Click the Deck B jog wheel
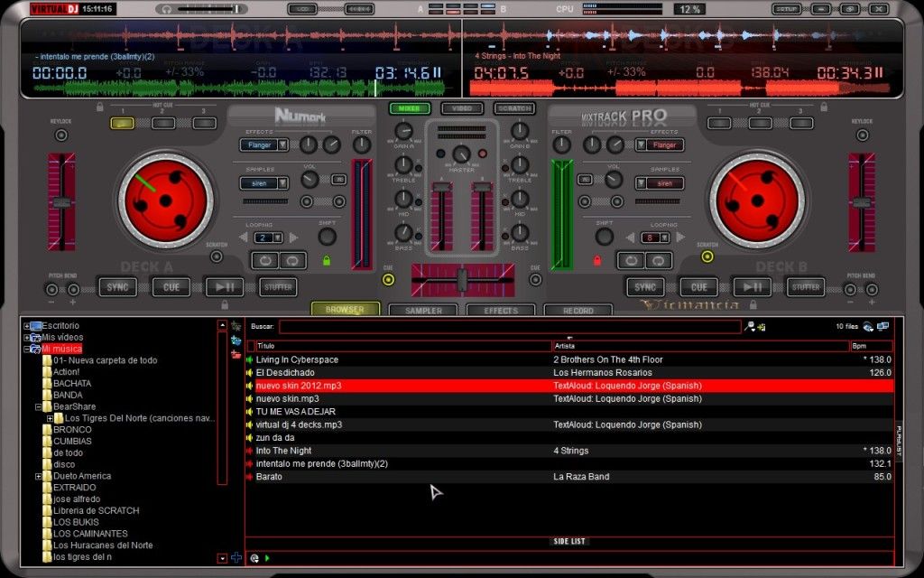 (757, 200)
